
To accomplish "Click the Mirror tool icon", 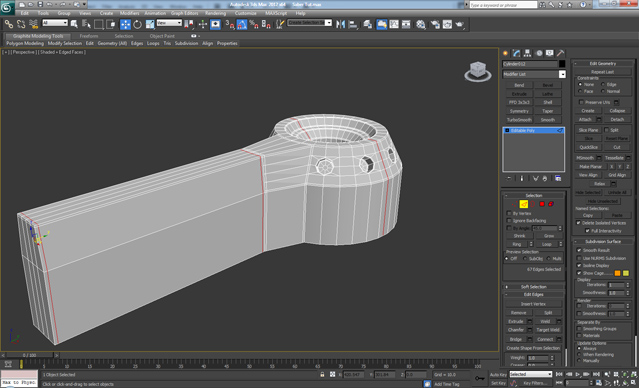I will 340,24.
